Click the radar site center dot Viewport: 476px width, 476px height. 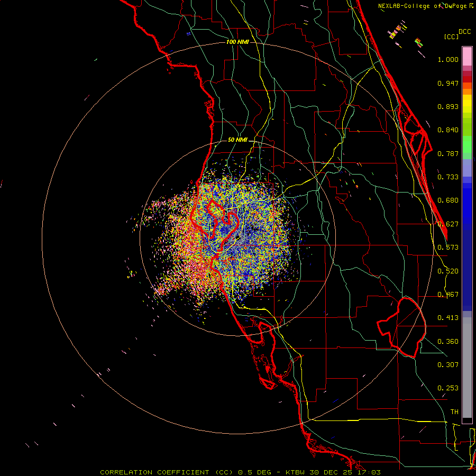click(x=237, y=237)
